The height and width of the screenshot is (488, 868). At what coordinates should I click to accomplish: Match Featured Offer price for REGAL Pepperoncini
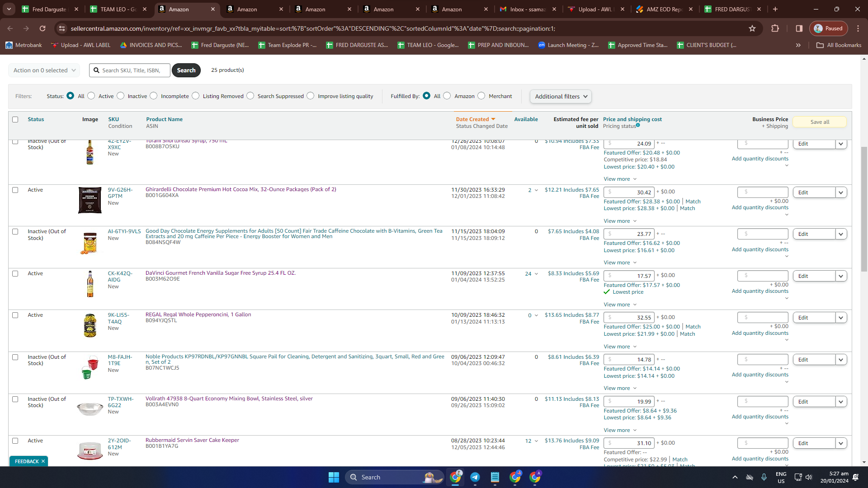click(x=693, y=327)
